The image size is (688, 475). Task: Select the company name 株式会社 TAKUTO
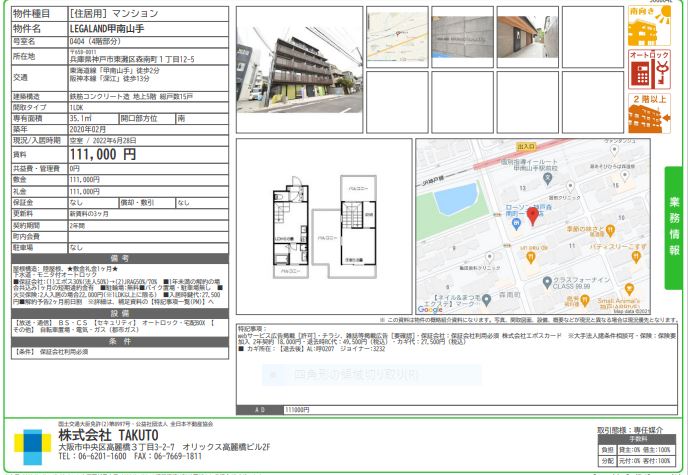pyautogui.click(x=108, y=435)
